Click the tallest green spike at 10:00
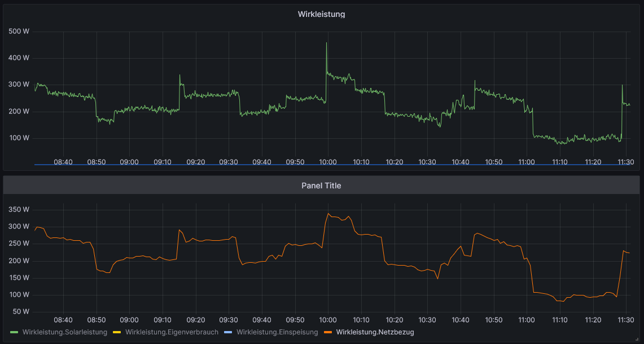The image size is (644, 344). [x=326, y=43]
